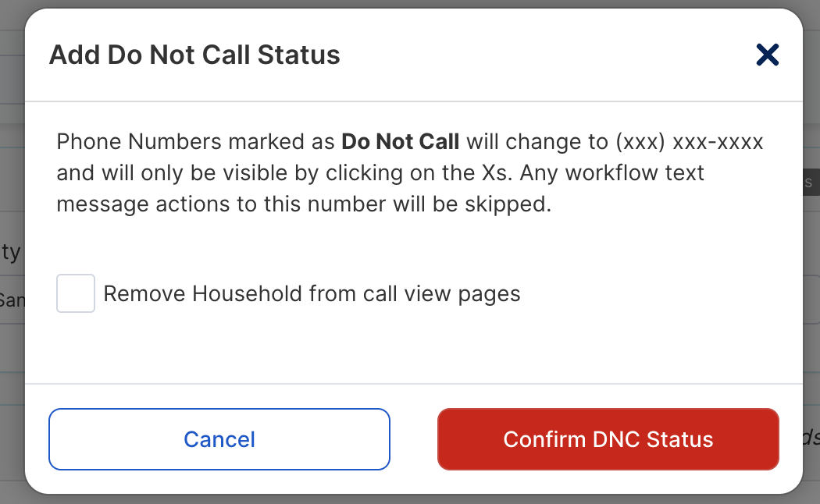Enable removing Household from call views
Screen dimensions: 820x504
(76, 293)
